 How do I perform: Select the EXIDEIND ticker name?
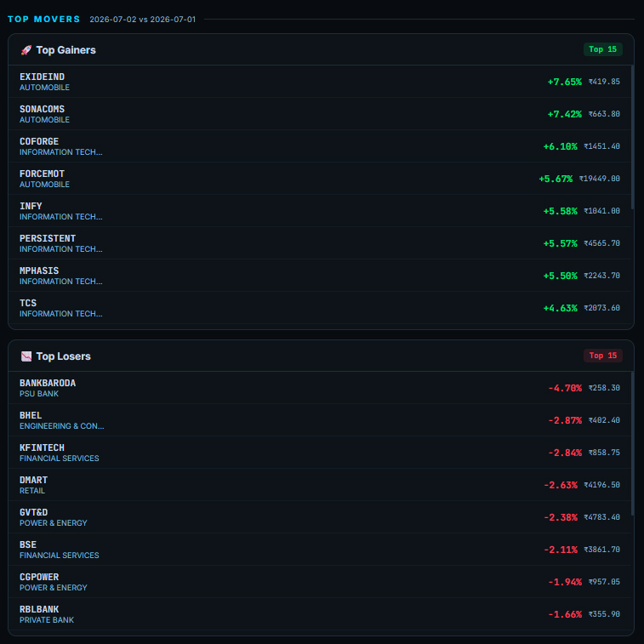tap(42, 77)
